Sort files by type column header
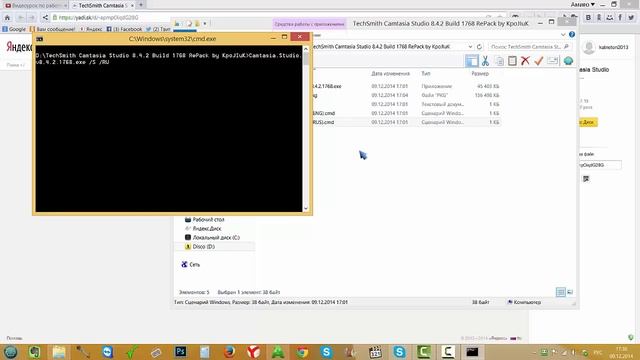The height and width of the screenshot is (360, 640). tap(426, 73)
